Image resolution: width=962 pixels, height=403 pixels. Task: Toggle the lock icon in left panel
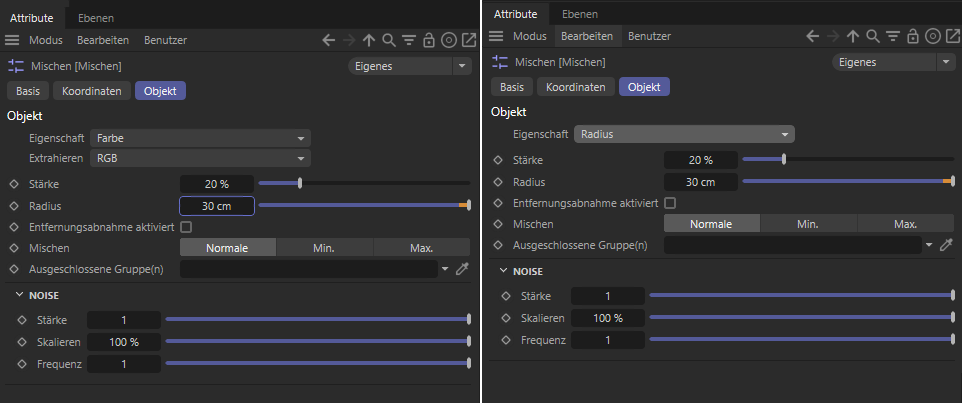pyautogui.click(x=429, y=40)
